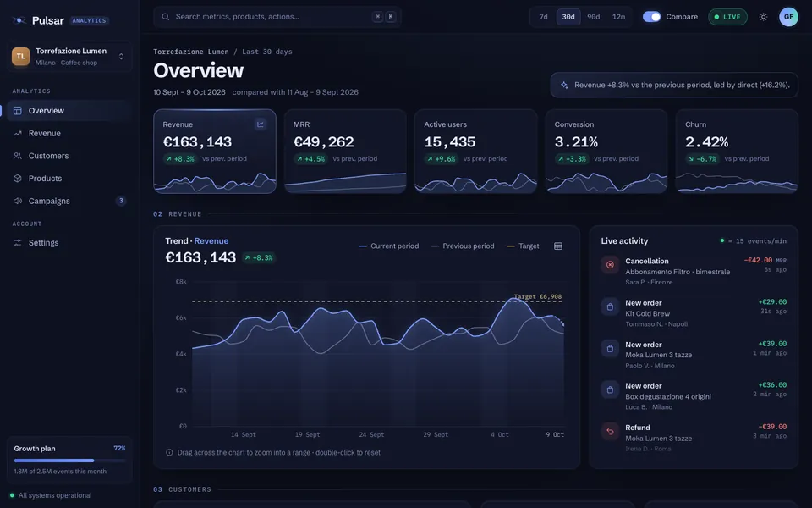The image size is (812, 508).
Task: Select the Conversion KPI card
Action: click(x=606, y=152)
